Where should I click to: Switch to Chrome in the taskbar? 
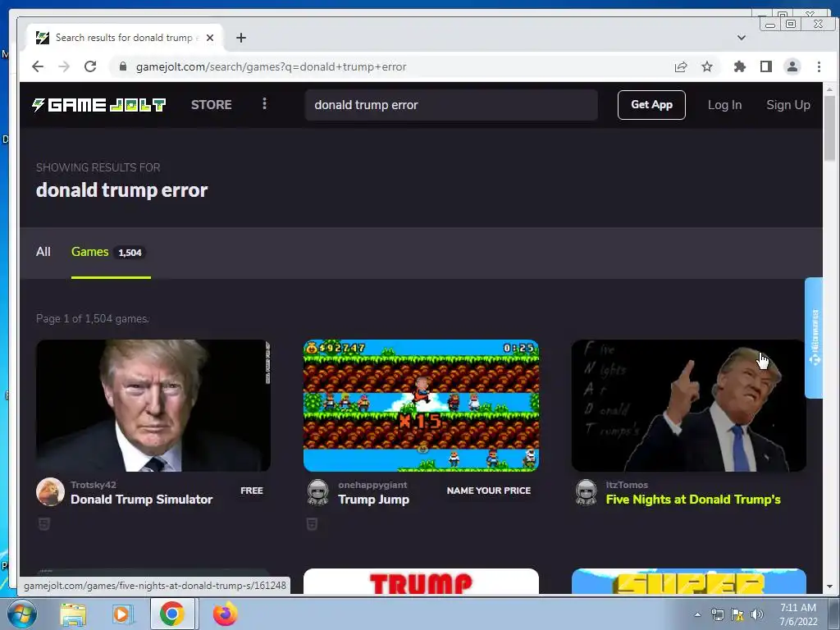point(171,614)
